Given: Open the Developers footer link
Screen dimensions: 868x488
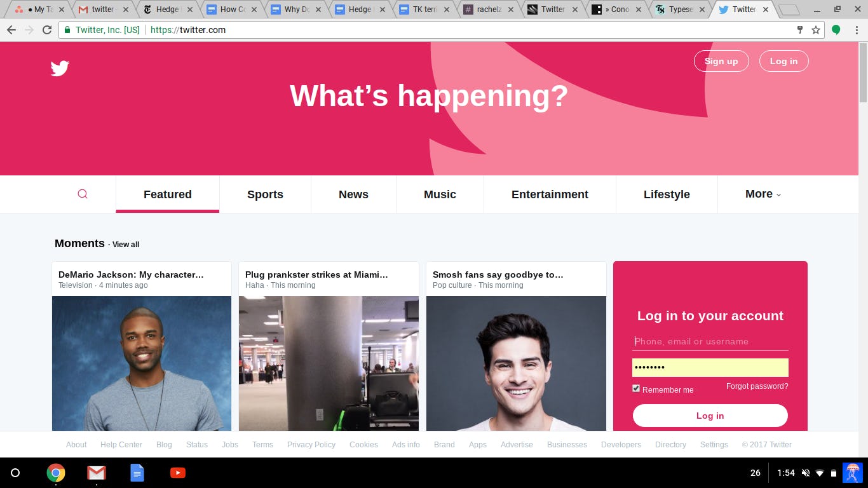Looking at the screenshot, I should [x=621, y=445].
